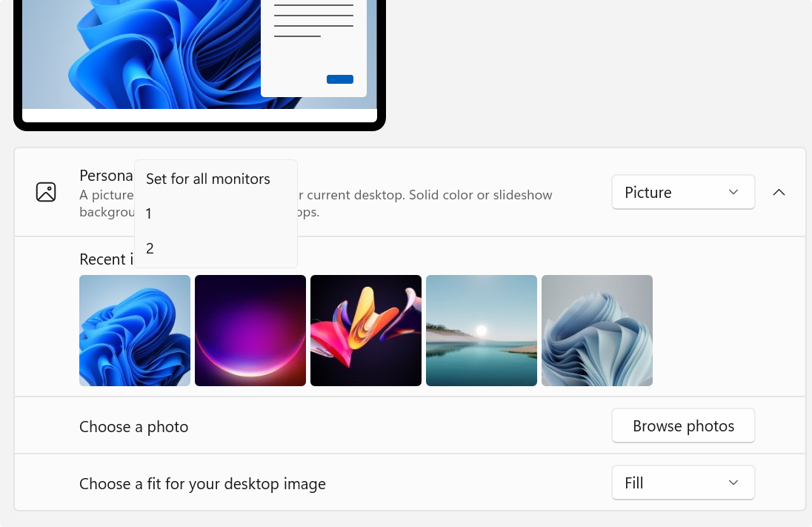The width and height of the screenshot is (812, 527).
Task: Select the blue bloom wallpaper thumbnail
Action: click(x=134, y=331)
